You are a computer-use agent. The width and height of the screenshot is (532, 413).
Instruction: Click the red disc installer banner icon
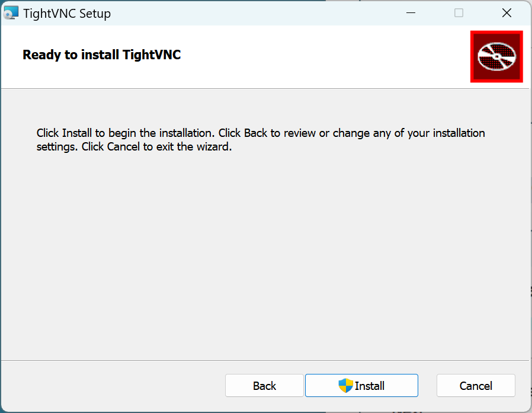click(x=496, y=56)
